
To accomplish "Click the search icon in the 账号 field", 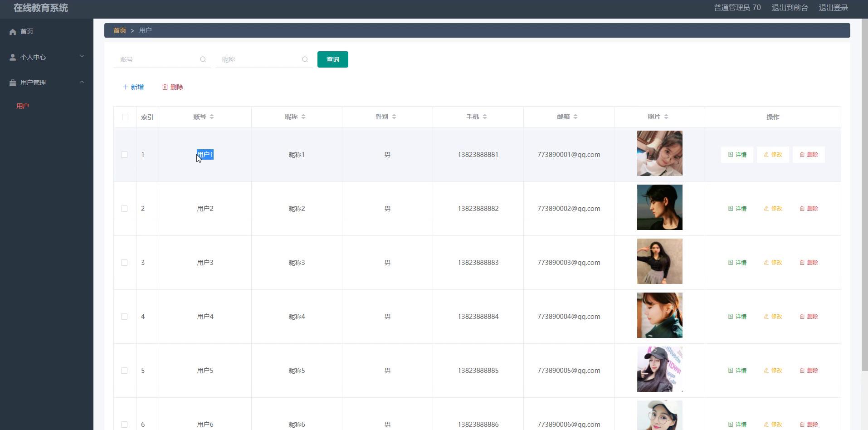I will pyautogui.click(x=203, y=59).
